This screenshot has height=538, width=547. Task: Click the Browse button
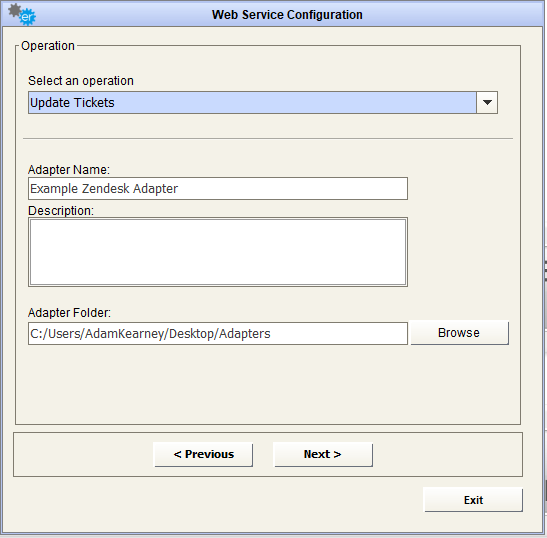point(459,333)
